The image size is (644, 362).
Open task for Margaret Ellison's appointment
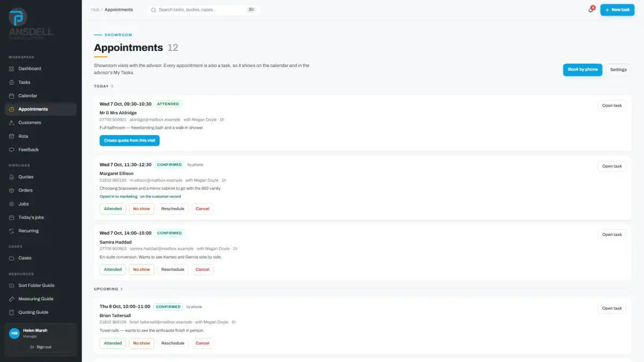click(x=612, y=166)
